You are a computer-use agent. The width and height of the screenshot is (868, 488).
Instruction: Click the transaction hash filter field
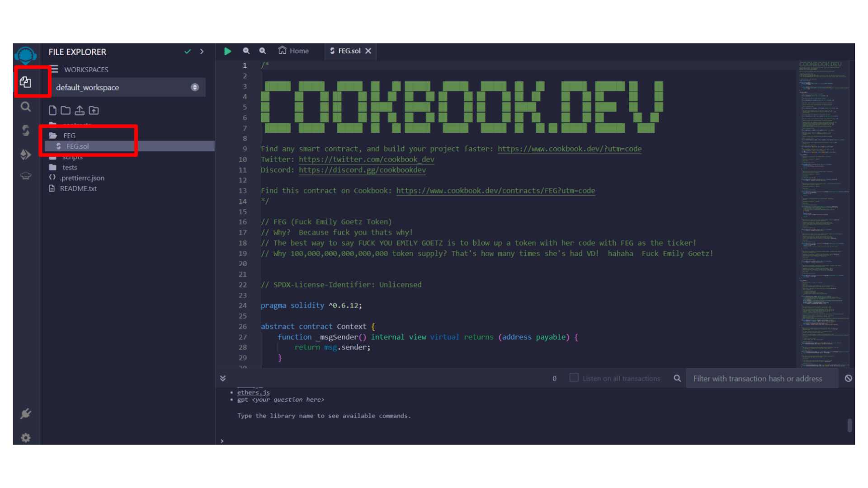762,378
